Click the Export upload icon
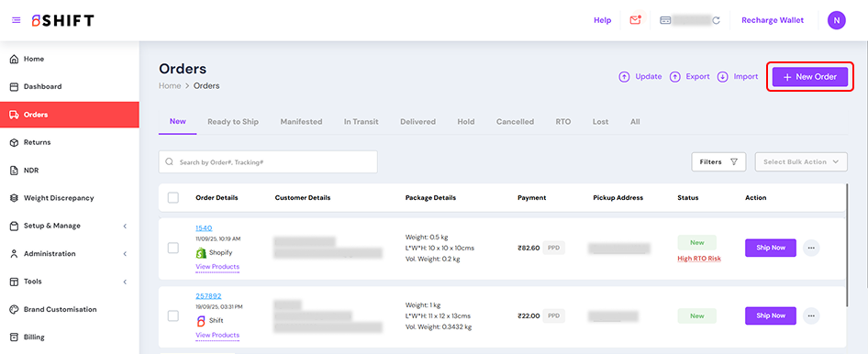The height and width of the screenshot is (354, 868). point(674,77)
